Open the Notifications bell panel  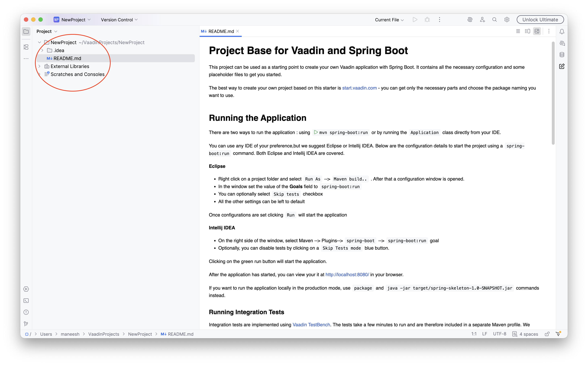(x=562, y=31)
